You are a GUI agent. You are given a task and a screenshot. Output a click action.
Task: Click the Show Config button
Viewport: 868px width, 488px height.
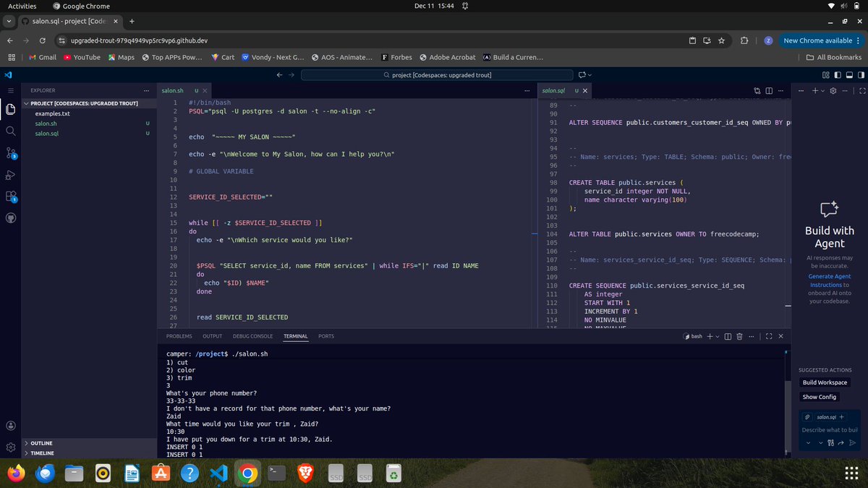[x=820, y=397]
